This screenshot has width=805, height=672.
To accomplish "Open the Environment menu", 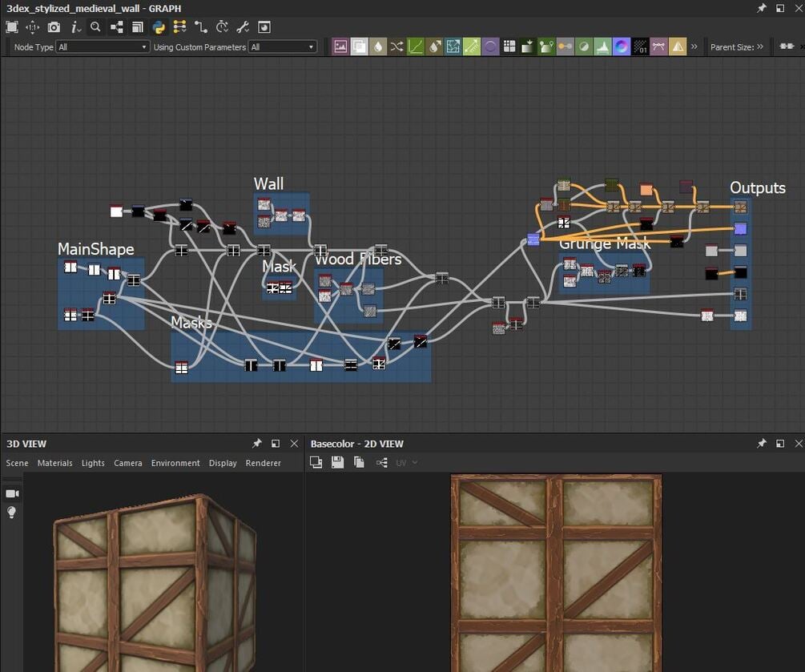I will [x=175, y=463].
